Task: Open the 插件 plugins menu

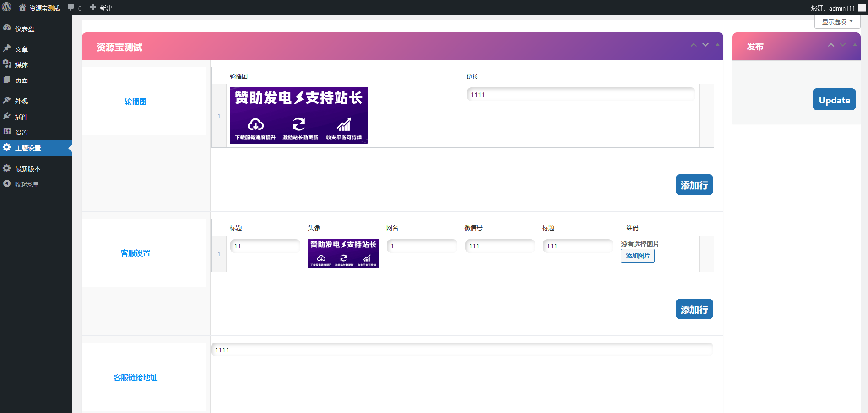Action: tap(21, 117)
